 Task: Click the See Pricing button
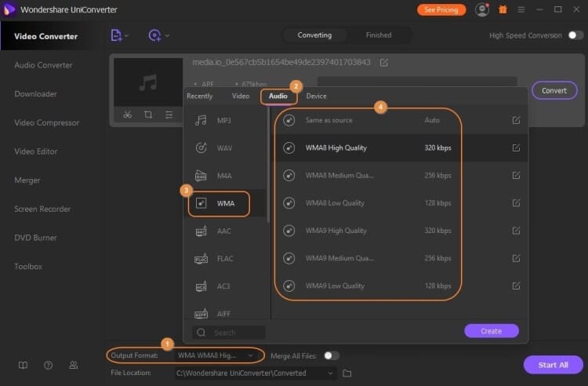pos(441,9)
